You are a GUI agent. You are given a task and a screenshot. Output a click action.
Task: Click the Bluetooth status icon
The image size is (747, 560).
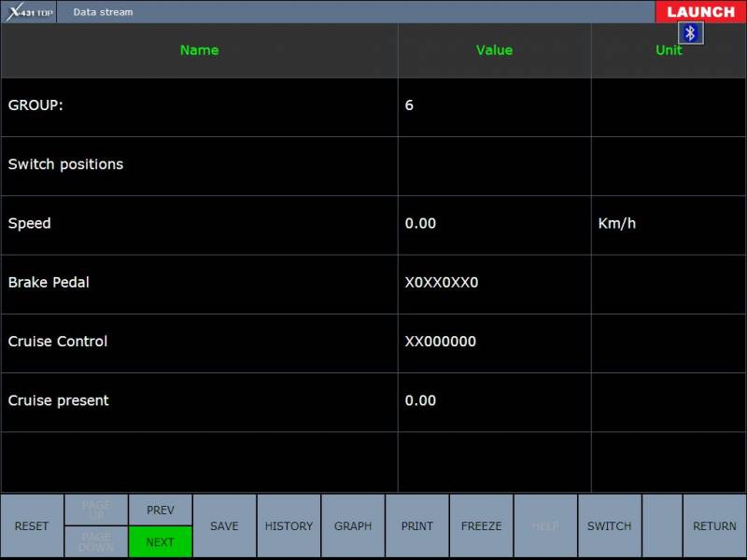690,34
